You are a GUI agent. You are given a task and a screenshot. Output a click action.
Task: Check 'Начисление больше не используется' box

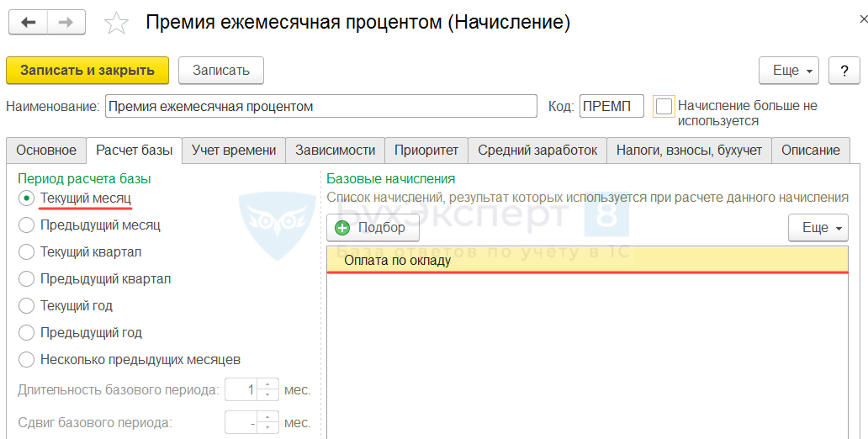coord(664,106)
